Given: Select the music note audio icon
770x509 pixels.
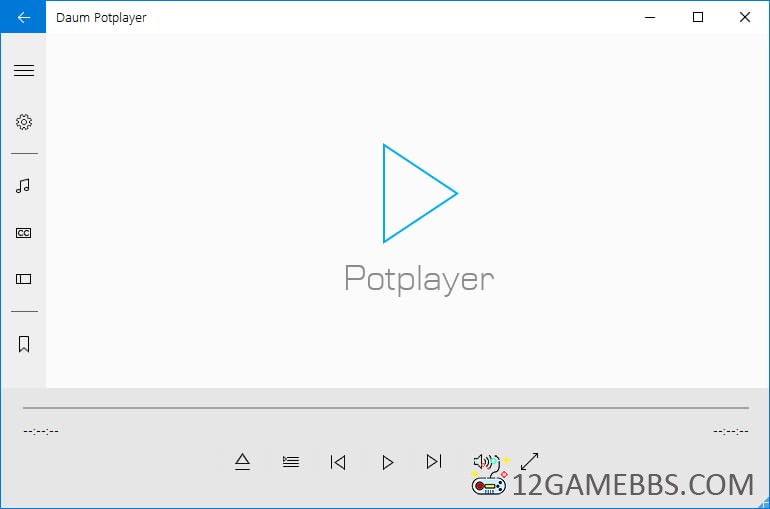Looking at the screenshot, I should [23, 186].
